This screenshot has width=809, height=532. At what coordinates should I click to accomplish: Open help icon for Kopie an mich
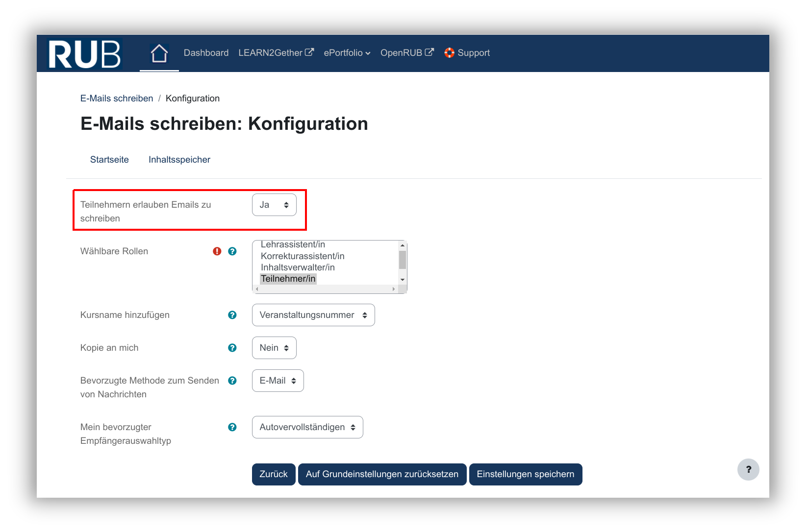pos(232,348)
